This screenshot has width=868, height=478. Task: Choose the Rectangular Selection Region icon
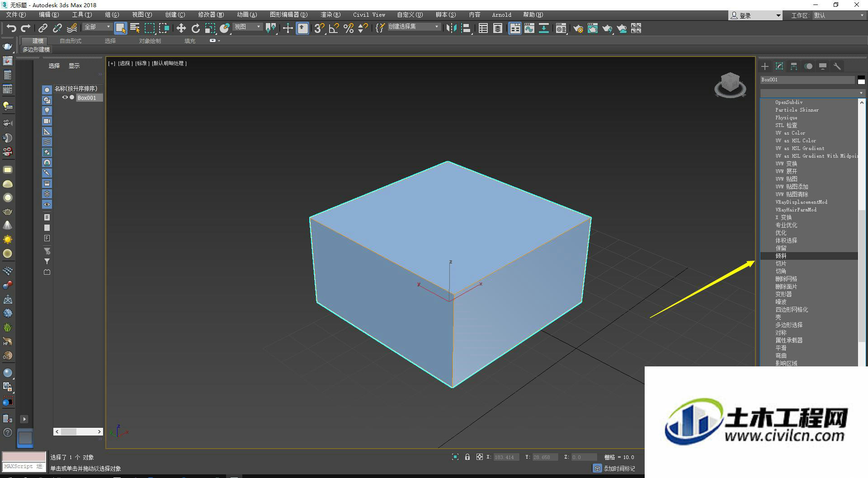pyautogui.click(x=149, y=28)
